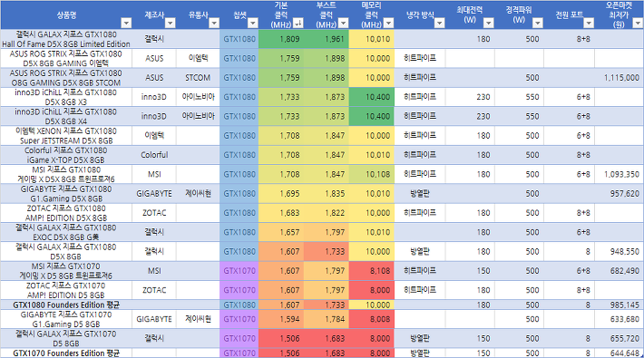
Task: Select the GTX1080 Founders Edition 평균 row label
Action: tap(66, 305)
